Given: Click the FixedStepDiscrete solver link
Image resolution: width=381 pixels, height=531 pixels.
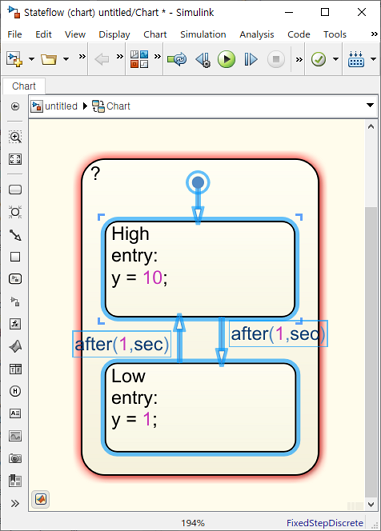Looking at the screenshot, I should pos(324,523).
